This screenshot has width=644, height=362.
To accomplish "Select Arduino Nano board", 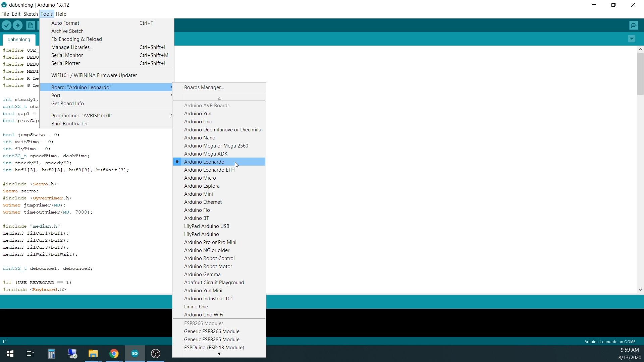I will 200,137.
